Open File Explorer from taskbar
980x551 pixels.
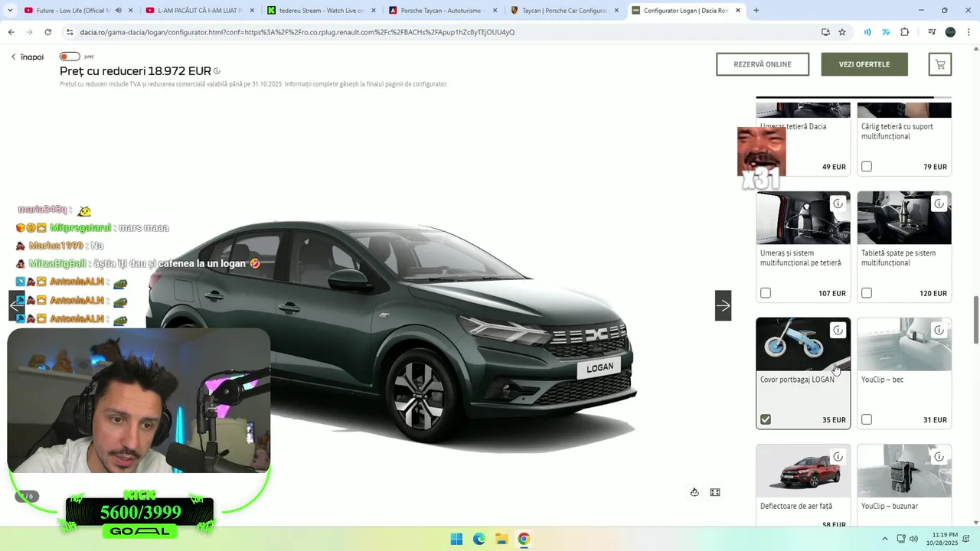[501, 539]
